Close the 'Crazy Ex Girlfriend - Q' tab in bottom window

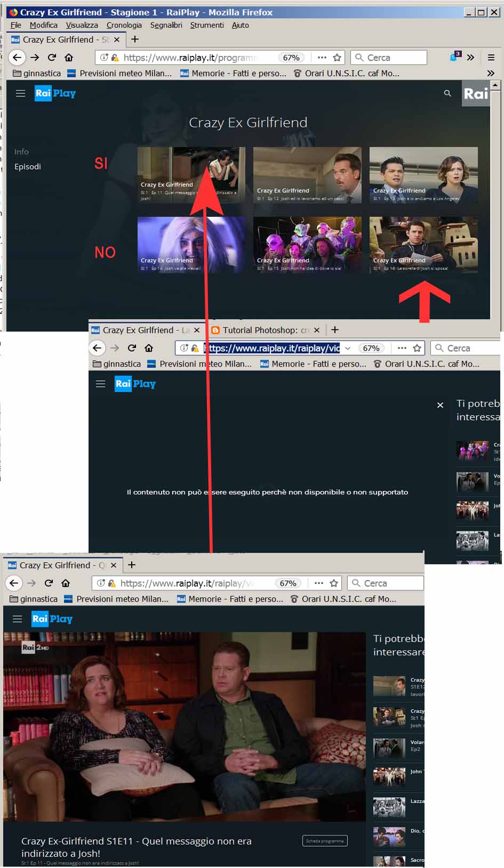point(114,565)
